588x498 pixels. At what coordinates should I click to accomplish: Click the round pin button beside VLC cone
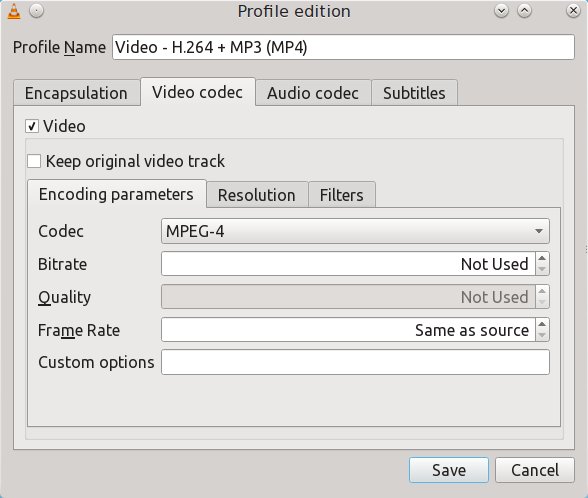click(x=37, y=11)
